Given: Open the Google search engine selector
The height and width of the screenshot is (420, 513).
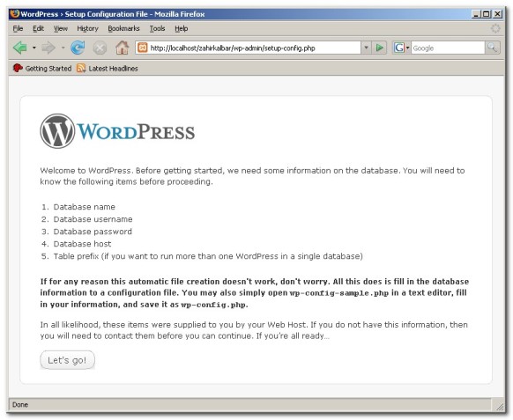Looking at the screenshot, I should point(401,48).
